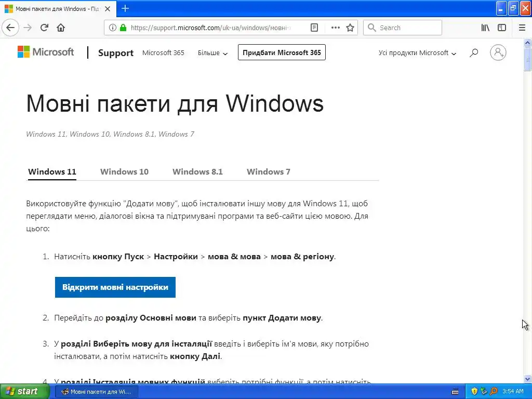Open the Microsoft 365 link
Viewport: 532px width, 399px height.
click(x=163, y=53)
